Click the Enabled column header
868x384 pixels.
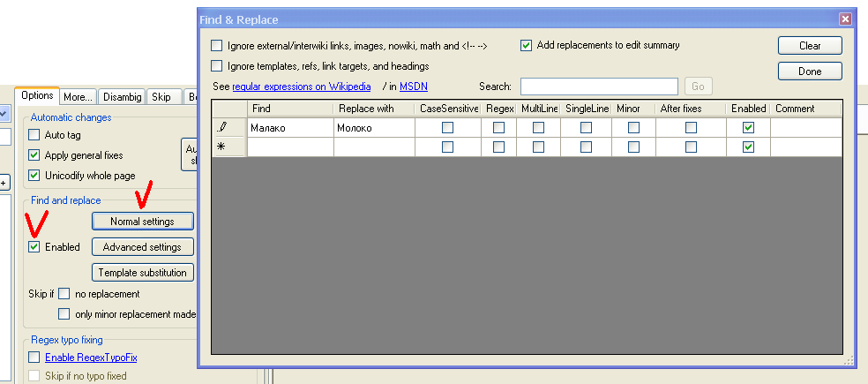[748, 109]
